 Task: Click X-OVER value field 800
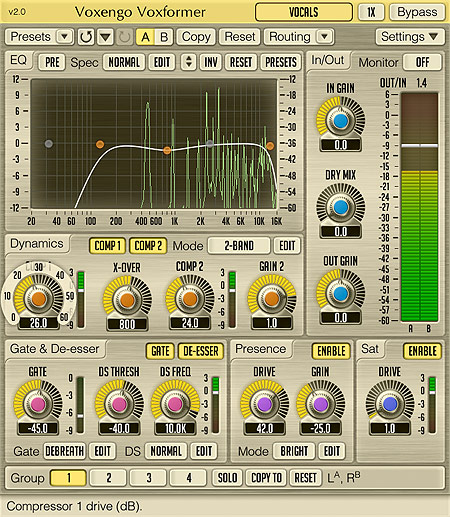(127, 324)
